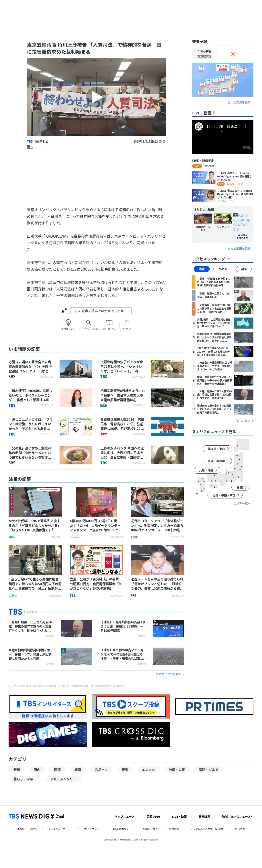The width and height of the screenshot is (262, 868).
Task: Click the 国内 category tag under the video
Action: click(x=30, y=147)
